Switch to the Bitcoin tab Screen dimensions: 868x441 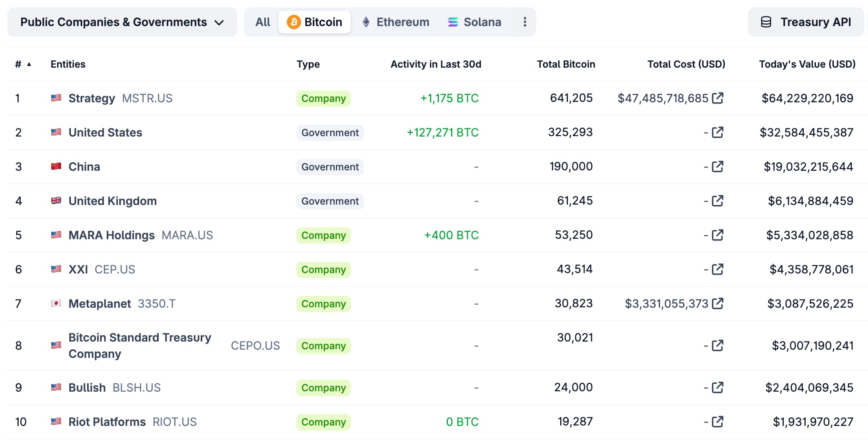click(x=315, y=22)
